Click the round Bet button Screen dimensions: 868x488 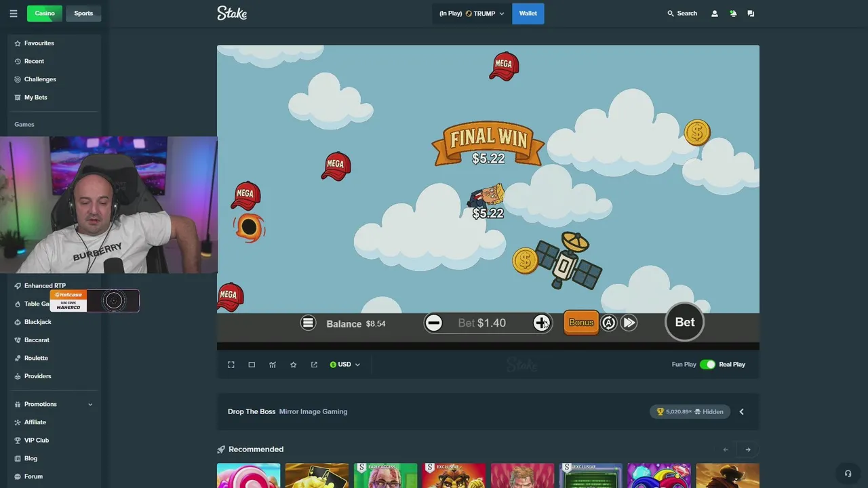tap(684, 322)
